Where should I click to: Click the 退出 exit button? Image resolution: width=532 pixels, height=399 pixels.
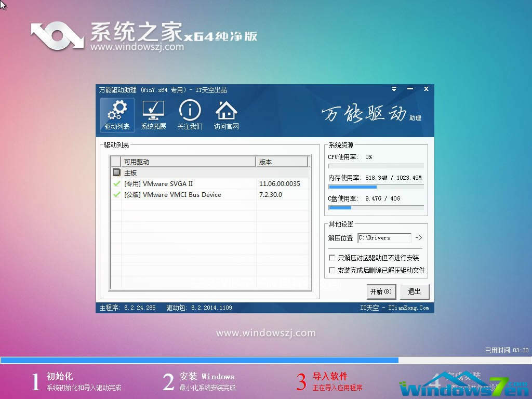coord(415,291)
